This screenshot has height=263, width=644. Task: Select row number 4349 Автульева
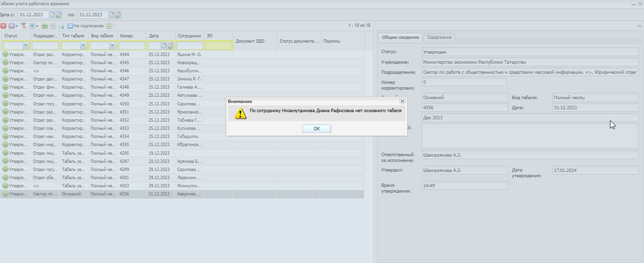click(182, 95)
